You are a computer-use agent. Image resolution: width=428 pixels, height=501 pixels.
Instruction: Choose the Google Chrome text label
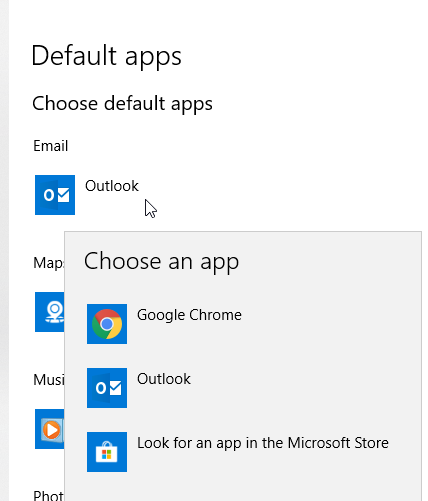[x=189, y=315]
